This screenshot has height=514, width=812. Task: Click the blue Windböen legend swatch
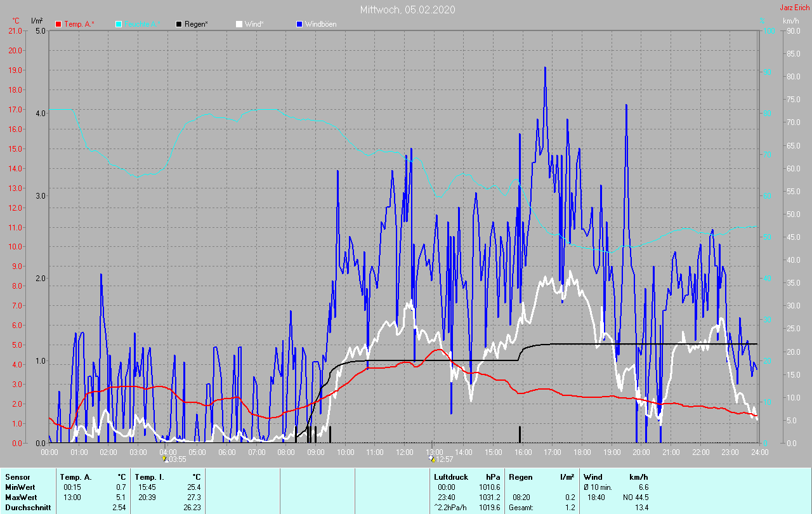click(x=299, y=24)
